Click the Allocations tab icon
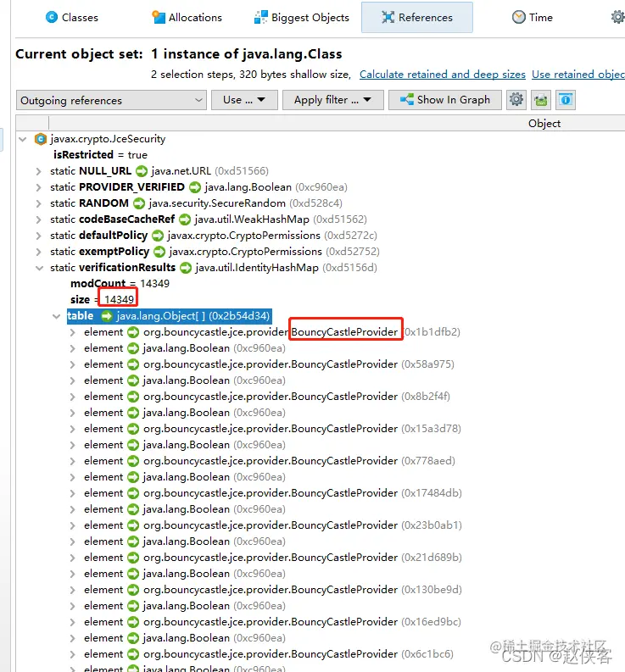625x672 pixels. tap(159, 17)
